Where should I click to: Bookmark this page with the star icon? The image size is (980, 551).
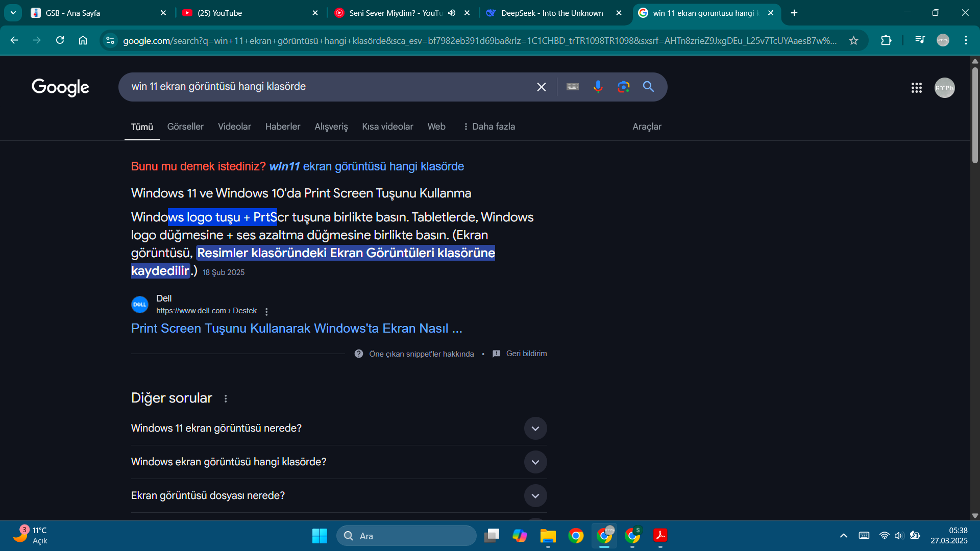(x=853, y=40)
